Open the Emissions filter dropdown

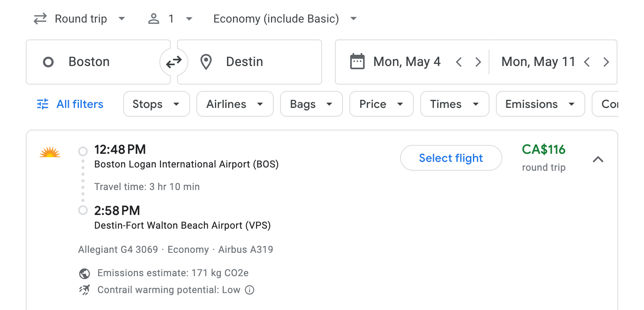coord(540,104)
